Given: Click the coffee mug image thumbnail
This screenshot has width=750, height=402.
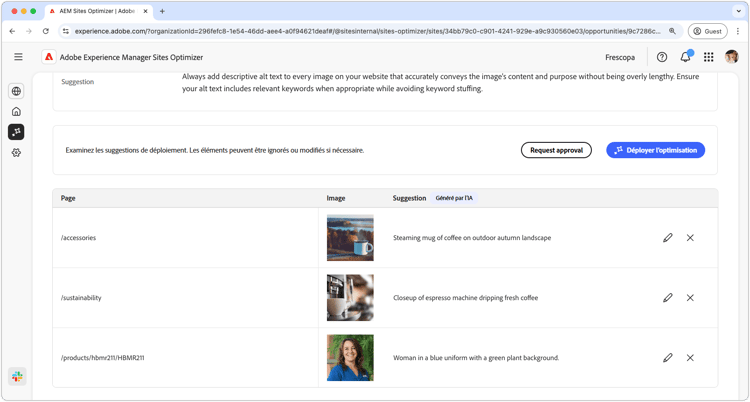Looking at the screenshot, I should coord(350,238).
